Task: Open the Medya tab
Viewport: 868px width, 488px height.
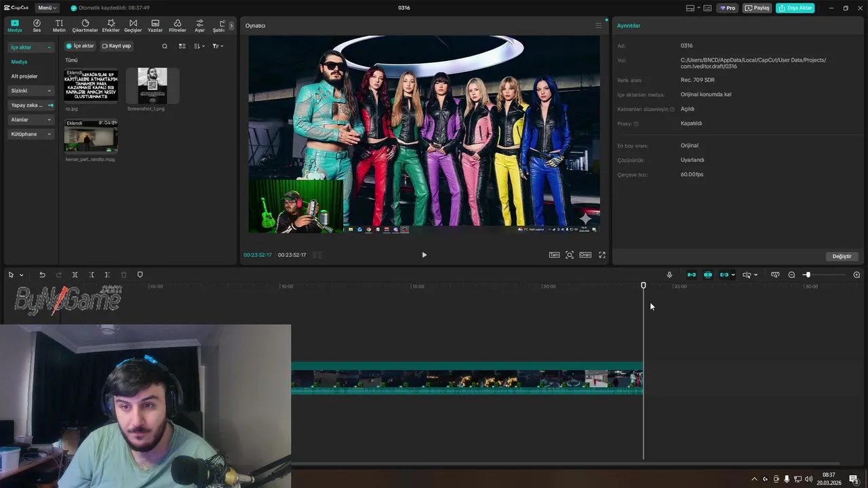Action: 14,26
